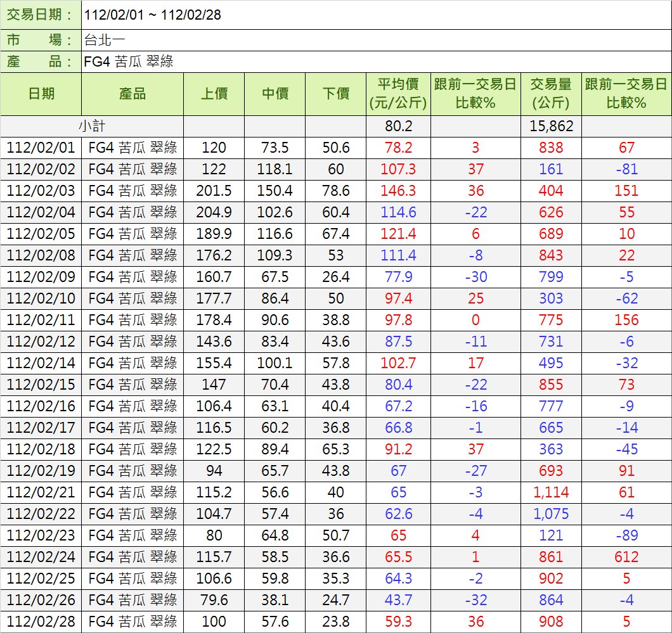The height and width of the screenshot is (633, 672).
Task: Click the 小計 subtotal row label
Action: point(92,126)
